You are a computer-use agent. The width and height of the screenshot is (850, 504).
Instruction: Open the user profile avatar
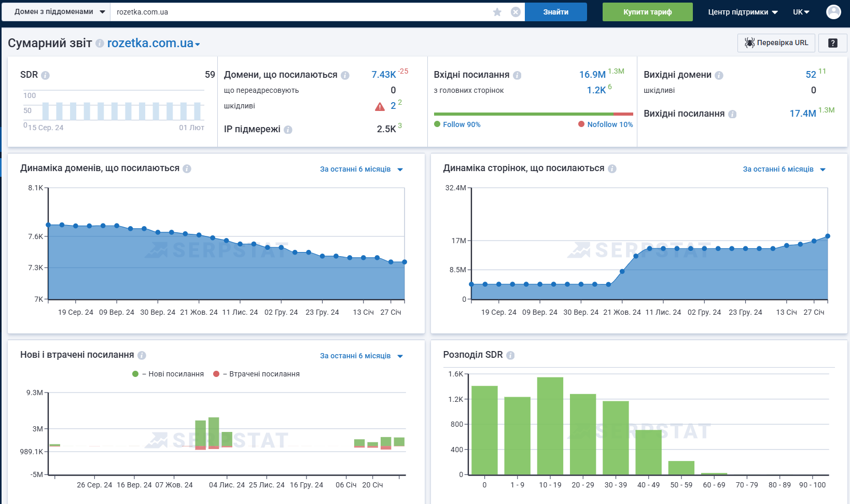point(833,12)
